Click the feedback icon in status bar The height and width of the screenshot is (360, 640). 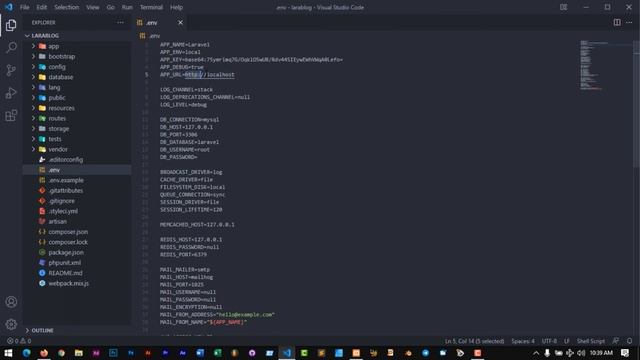tap(616, 341)
